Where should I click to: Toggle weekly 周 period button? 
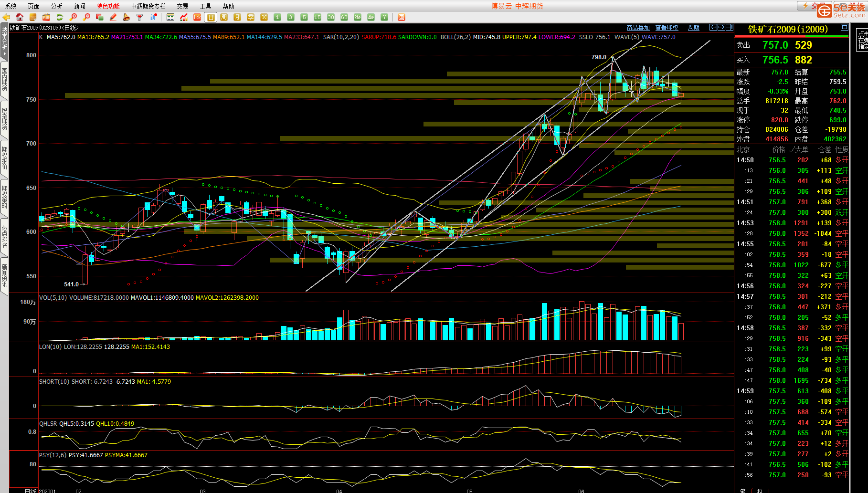pyautogui.click(x=224, y=17)
